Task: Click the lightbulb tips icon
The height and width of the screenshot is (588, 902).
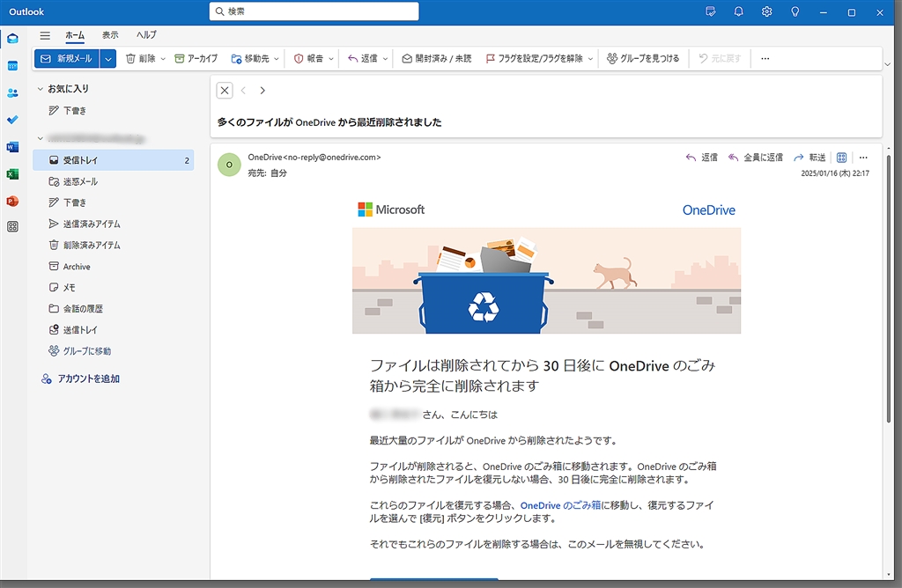Action: pyautogui.click(x=795, y=11)
